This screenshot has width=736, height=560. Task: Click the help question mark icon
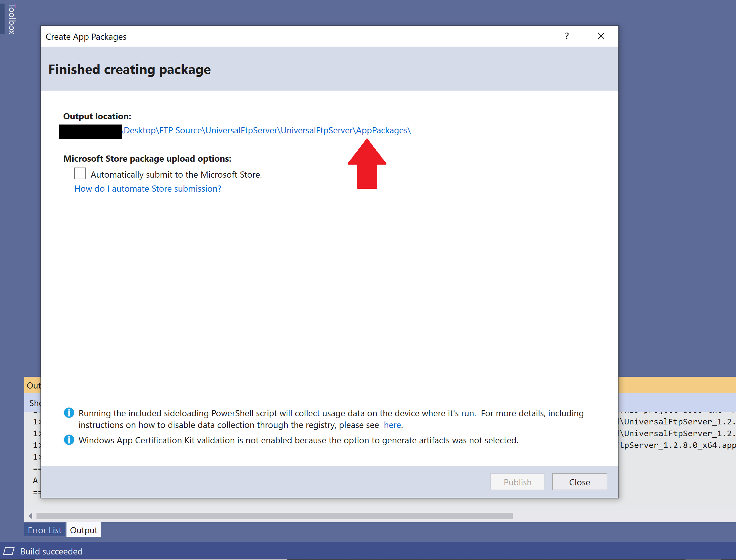click(x=567, y=36)
